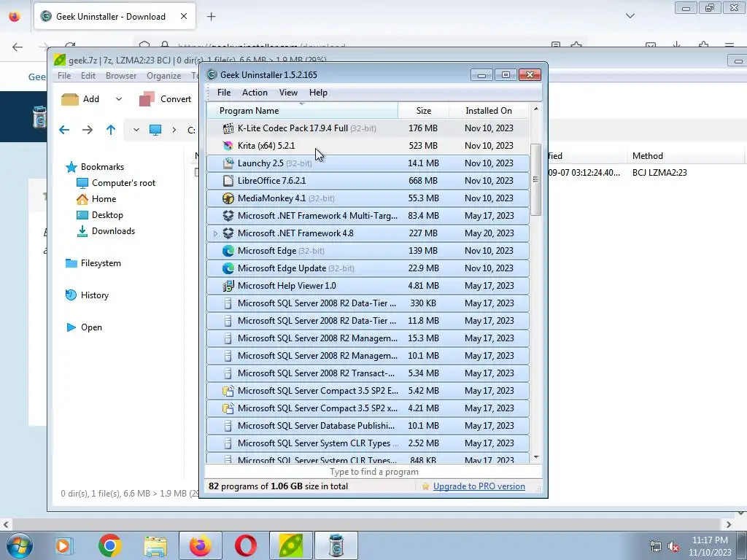Open PeaZip path history dropdown
This screenshot has width=747, height=560.
(136, 130)
